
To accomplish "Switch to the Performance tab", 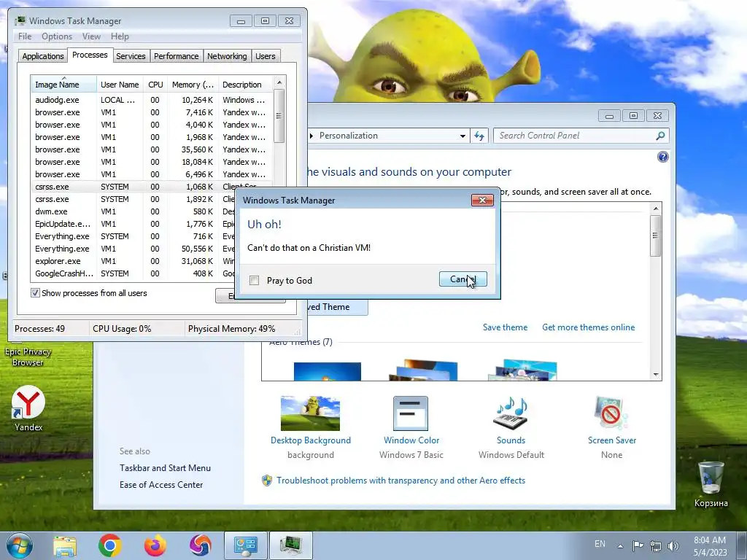I will coord(177,56).
